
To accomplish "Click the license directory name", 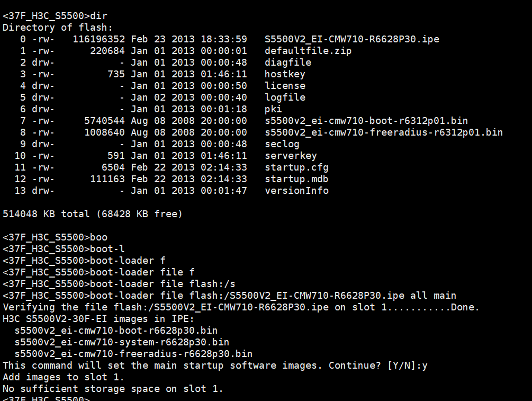I will (285, 86).
